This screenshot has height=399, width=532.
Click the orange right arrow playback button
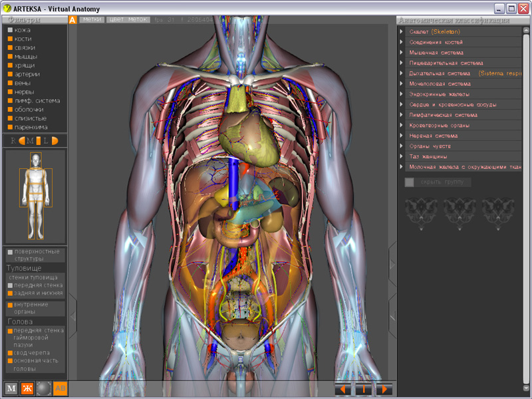(384, 389)
